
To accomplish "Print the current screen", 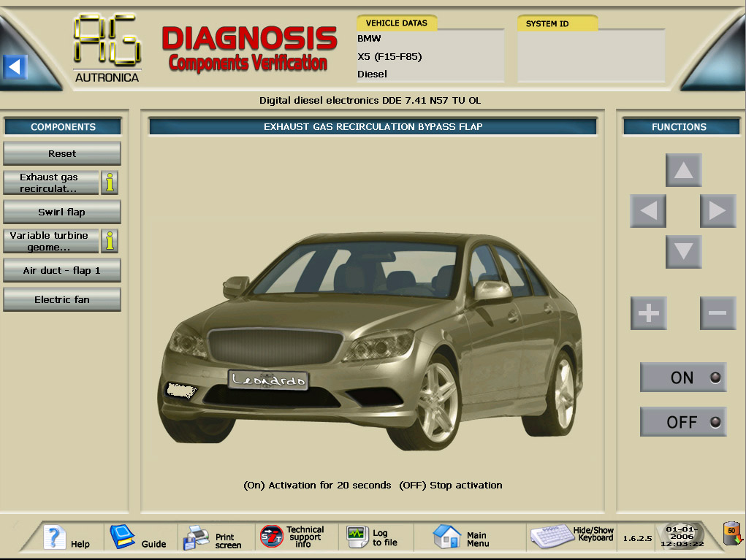I will [x=213, y=539].
